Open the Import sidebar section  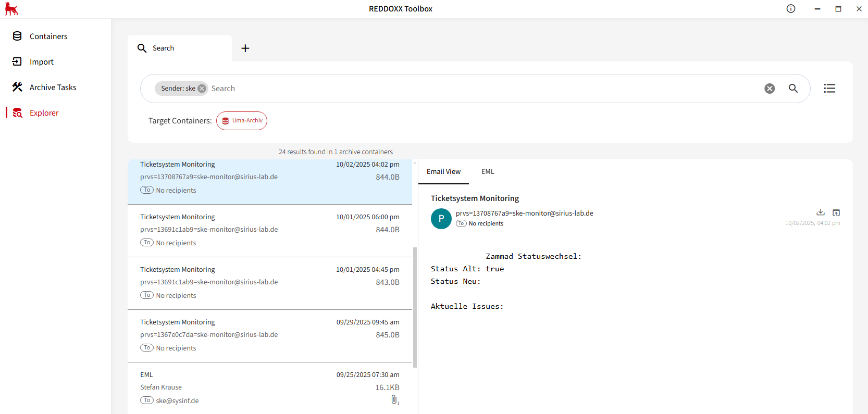[41, 62]
